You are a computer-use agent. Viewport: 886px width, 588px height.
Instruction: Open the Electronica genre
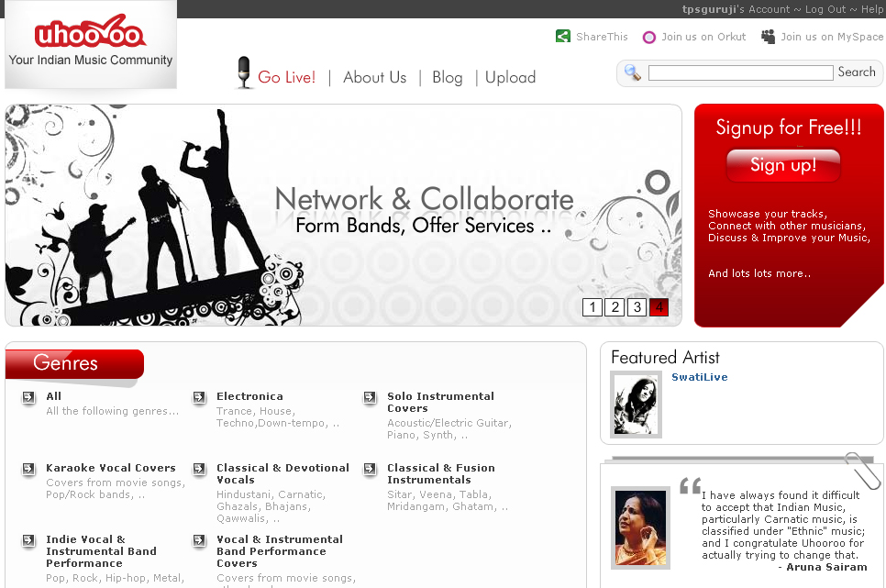click(249, 396)
